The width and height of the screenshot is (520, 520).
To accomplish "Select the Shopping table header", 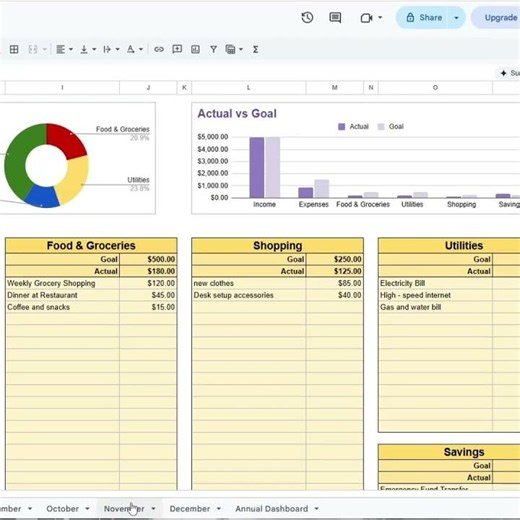I will pos(277,246).
